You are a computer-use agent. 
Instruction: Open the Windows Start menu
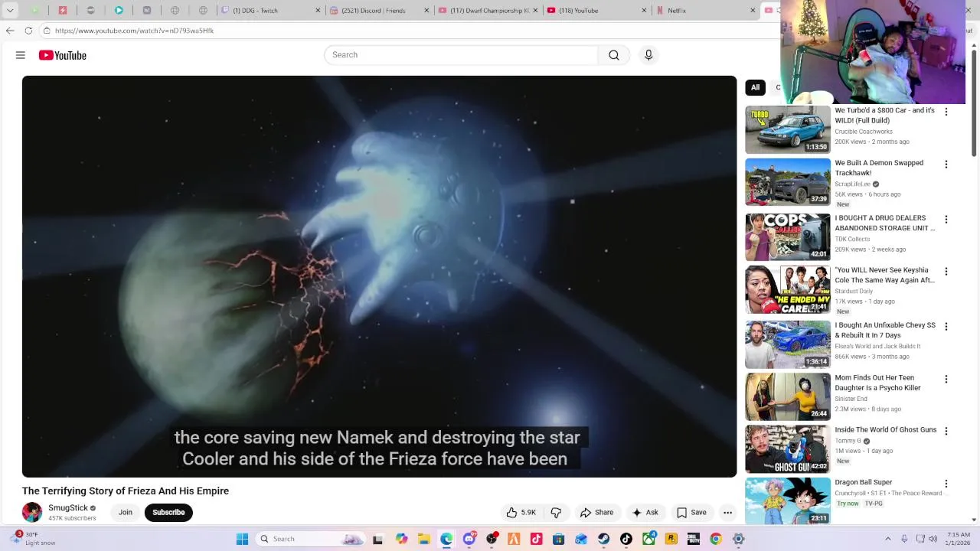click(x=242, y=539)
